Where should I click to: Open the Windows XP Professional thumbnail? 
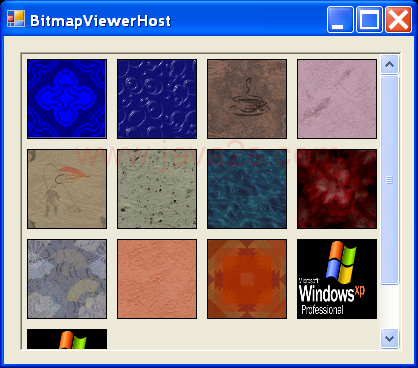[337, 279]
